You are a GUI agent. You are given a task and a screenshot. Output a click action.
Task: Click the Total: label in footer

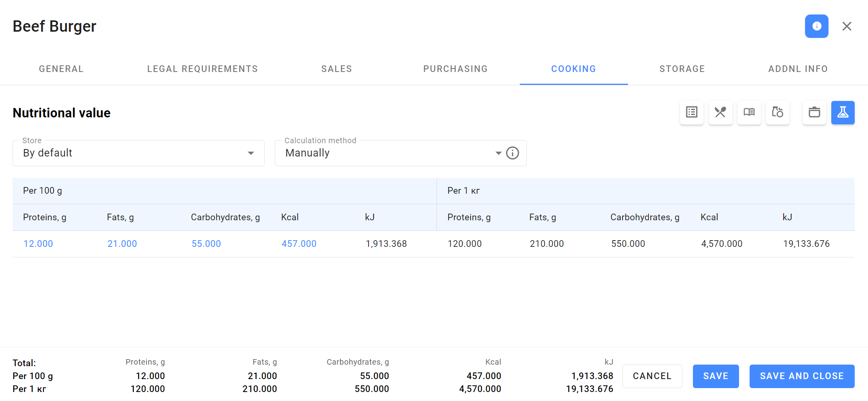(x=24, y=363)
